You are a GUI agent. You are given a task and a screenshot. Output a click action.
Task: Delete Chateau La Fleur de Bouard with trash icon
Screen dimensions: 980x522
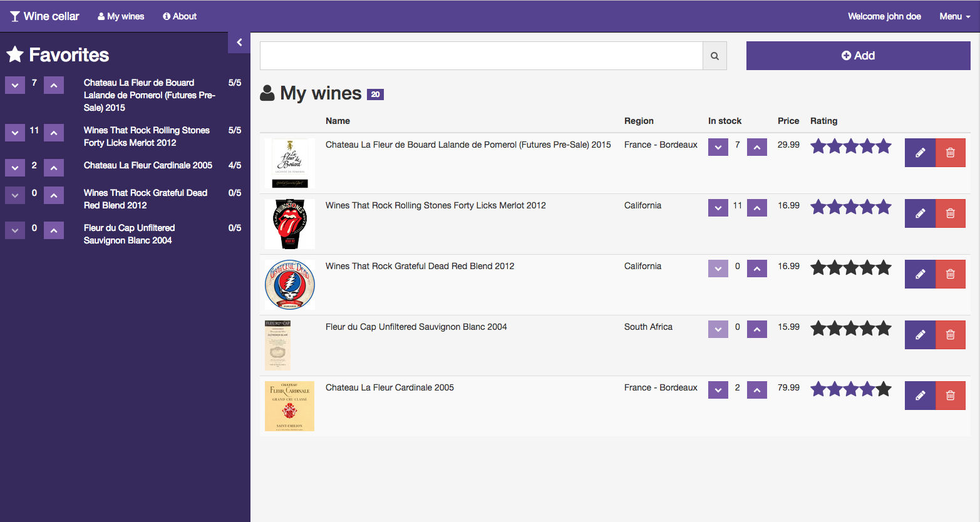tap(950, 153)
